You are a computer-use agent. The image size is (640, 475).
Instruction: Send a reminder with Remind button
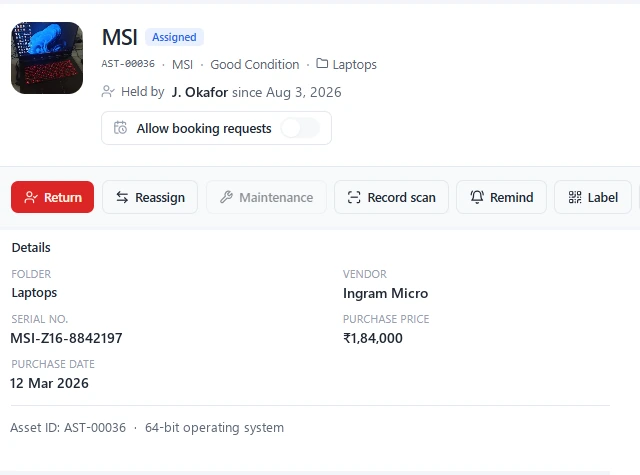(501, 197)
